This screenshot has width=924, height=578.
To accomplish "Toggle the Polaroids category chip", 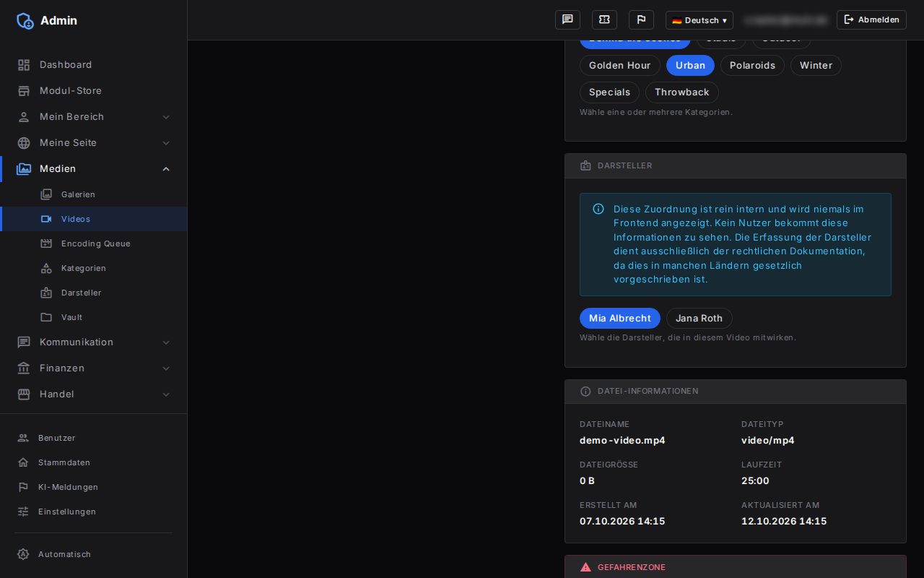I will 752,65.
